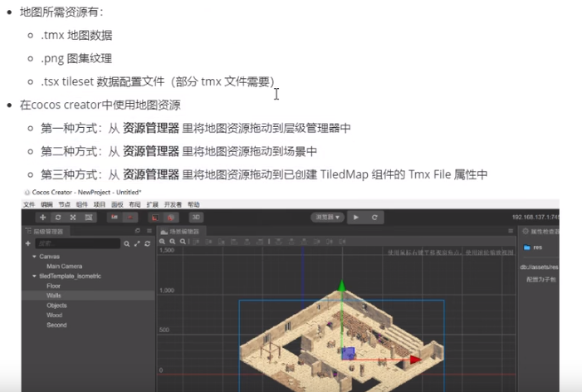
Task: Select the move tool in Cocos toolbar
Action: click(x=42, y=218)
